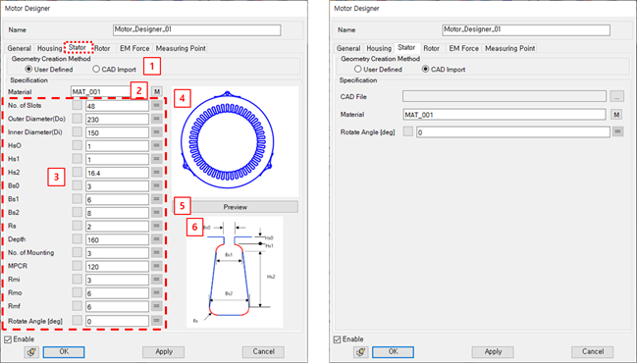Screen dimensions: 638x364
Task: Click the '=' button in the Rs row
Action: (157, 226)
